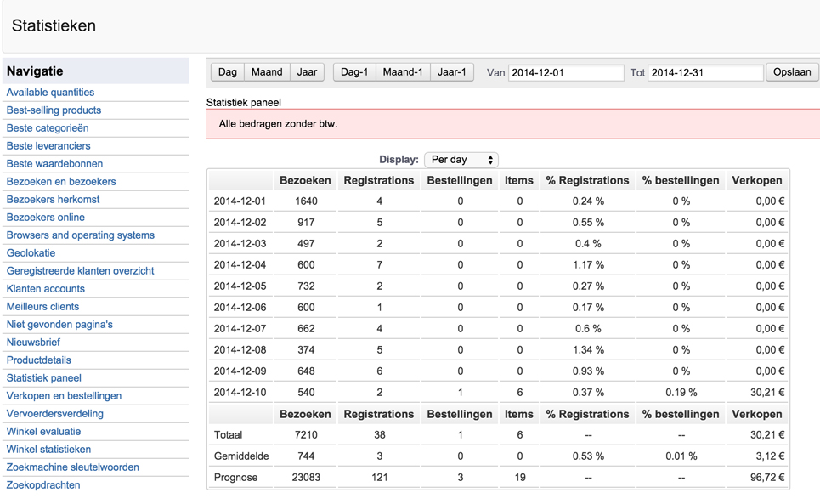Click the 23083 forecast visits value

pos(306,478)
